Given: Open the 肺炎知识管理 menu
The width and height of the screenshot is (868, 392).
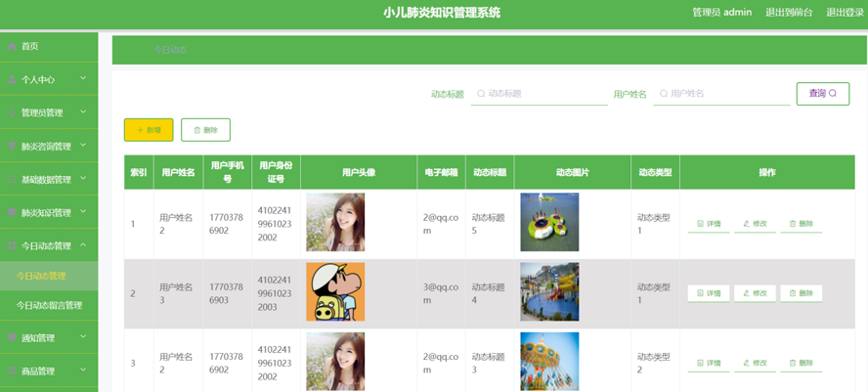Looking at the screenshot, I should pyautogui.click(x=49, y=212).
